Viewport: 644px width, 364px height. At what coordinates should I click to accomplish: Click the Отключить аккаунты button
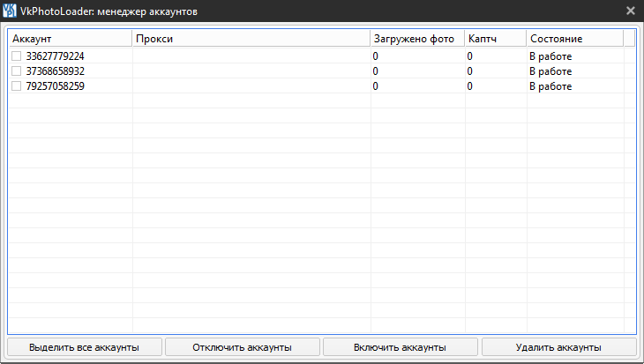pyautogui.click(x=242, y=347)
